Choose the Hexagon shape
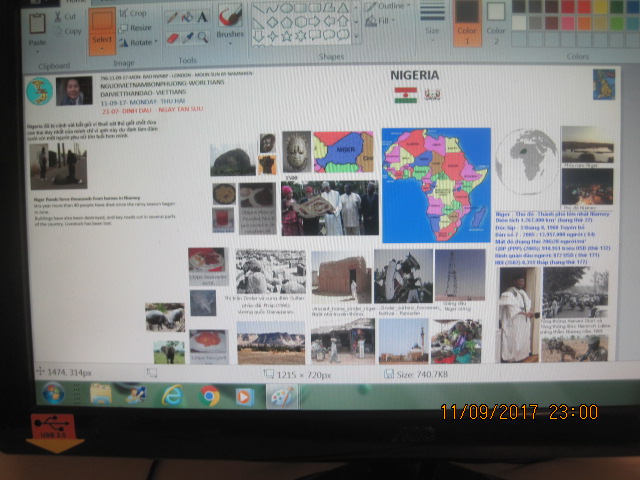 [x=301, y=22]
